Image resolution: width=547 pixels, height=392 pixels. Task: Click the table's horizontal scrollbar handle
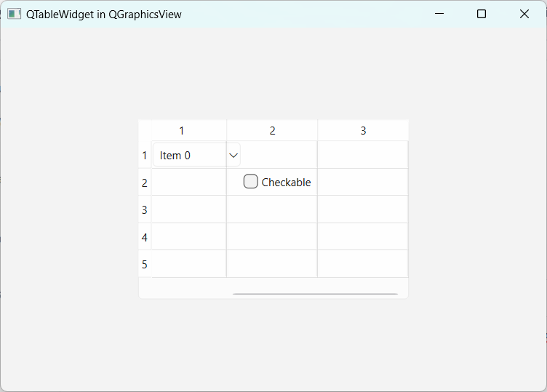(316, 294)
